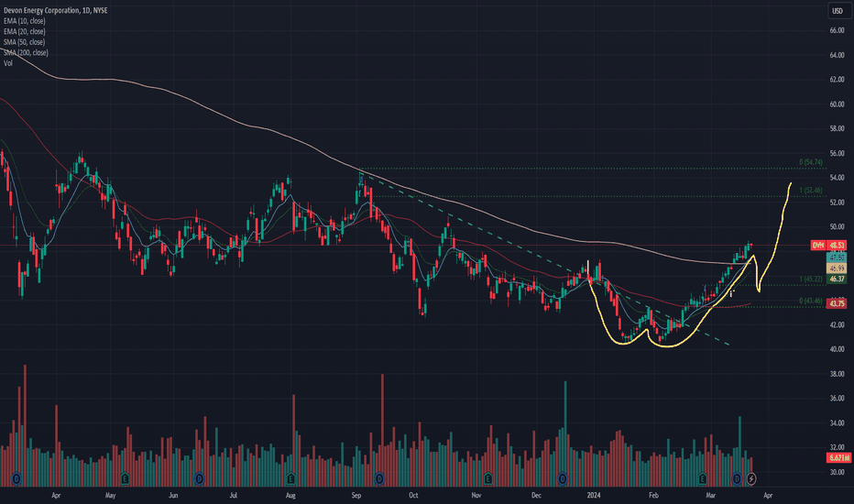Click the 43.75 red value label
The width and height of the screenshot is (854, 504).
point(838,303)
